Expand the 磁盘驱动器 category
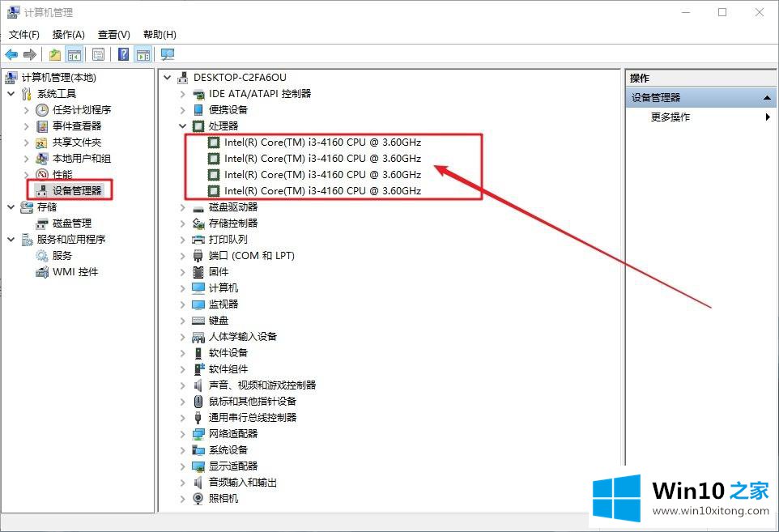 click(x=183, y=207)
